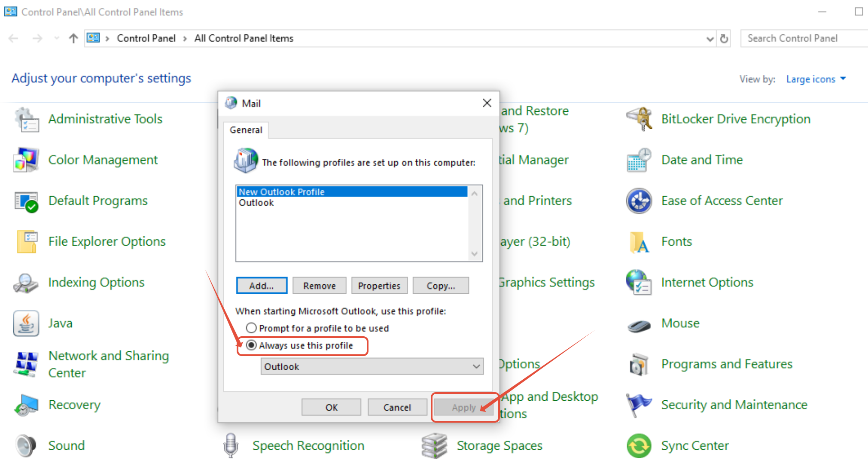Open the default profile dropdown showing Outlook
Image resolution: width=868 pixels, height=463 pixels.
[x=372, y=366]
